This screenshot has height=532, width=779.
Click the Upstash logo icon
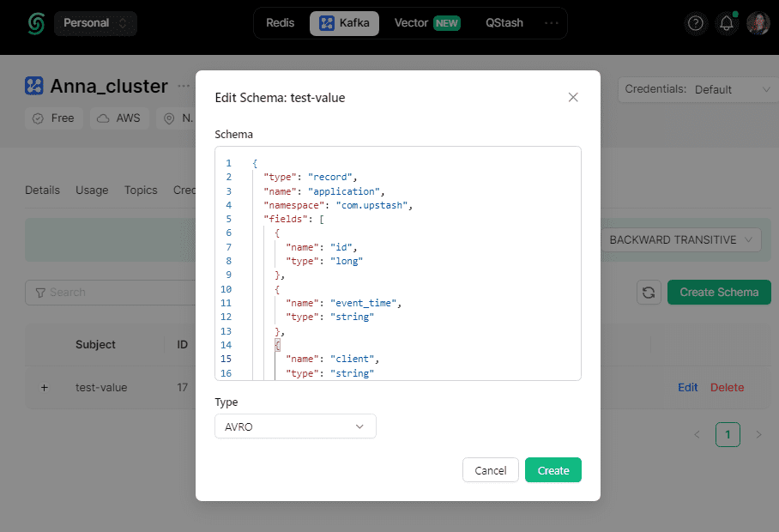coord(36,23)
